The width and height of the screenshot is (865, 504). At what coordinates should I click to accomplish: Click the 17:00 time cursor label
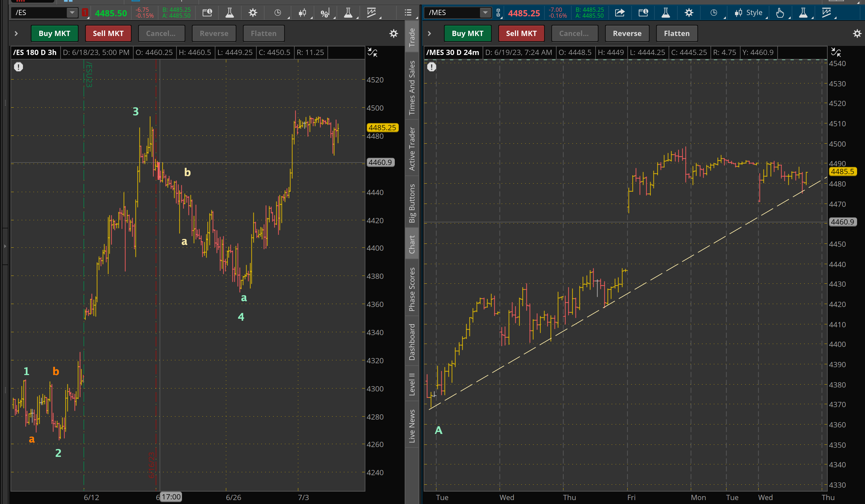point(171,497)
